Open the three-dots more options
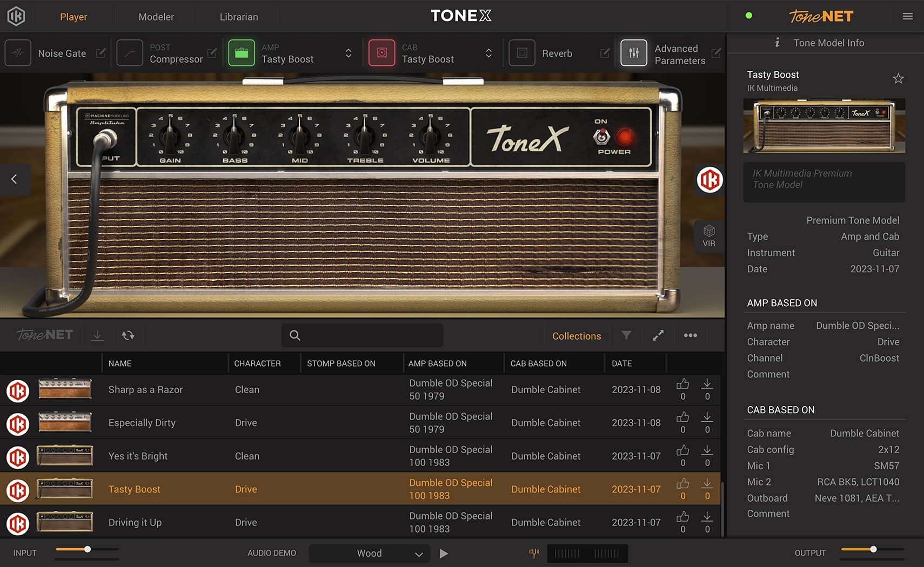924x567 pixels. point(690,335)
